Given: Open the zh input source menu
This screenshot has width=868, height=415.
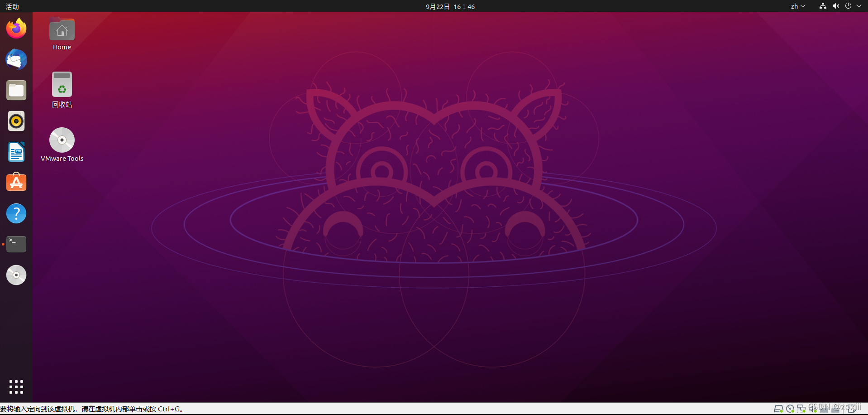Looking at the screenshot, I should pyautogui.click(x=798, y=6).
